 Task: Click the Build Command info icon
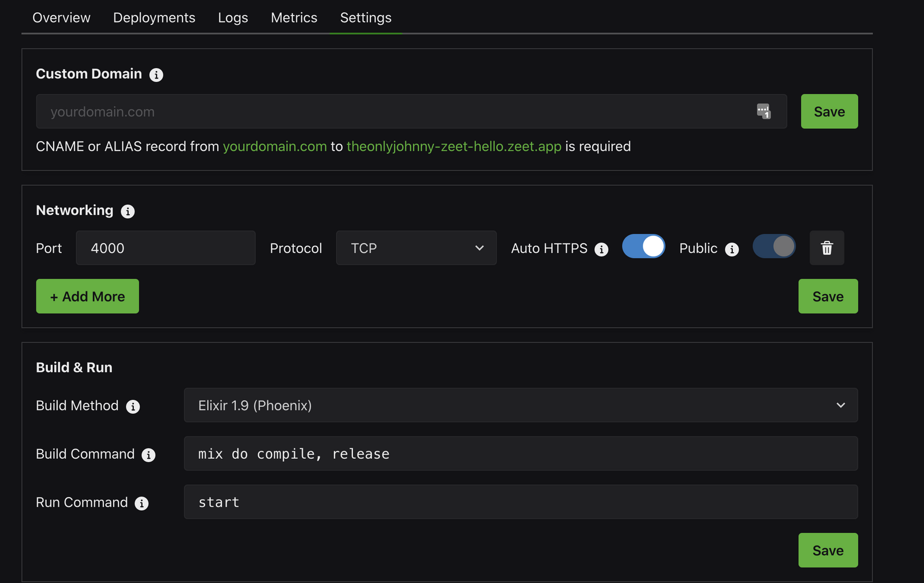coord(148,455)
